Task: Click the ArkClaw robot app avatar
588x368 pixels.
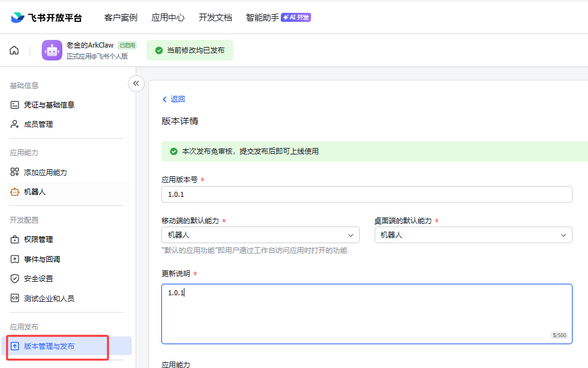Action: click(x=52, y=50)
